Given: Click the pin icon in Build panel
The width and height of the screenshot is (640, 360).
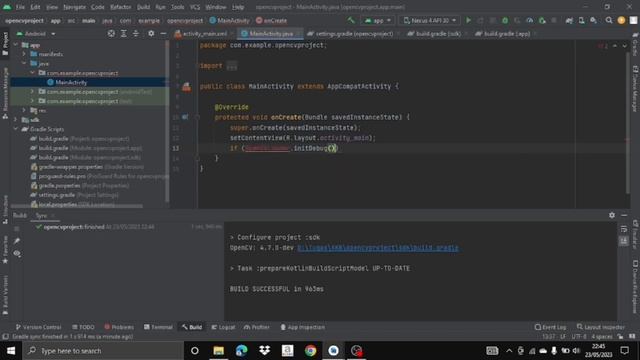Looking at the screenshot, I should tap(17, 241).
